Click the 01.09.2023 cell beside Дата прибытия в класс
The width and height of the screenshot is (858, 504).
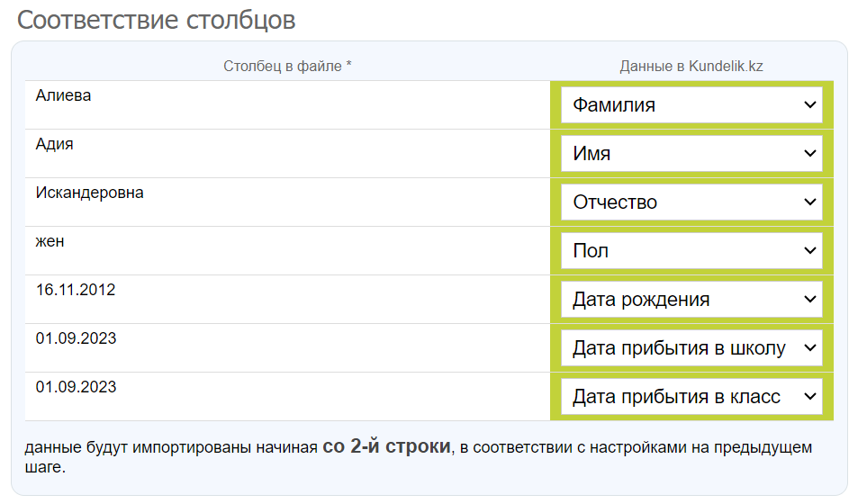[76, 387]
